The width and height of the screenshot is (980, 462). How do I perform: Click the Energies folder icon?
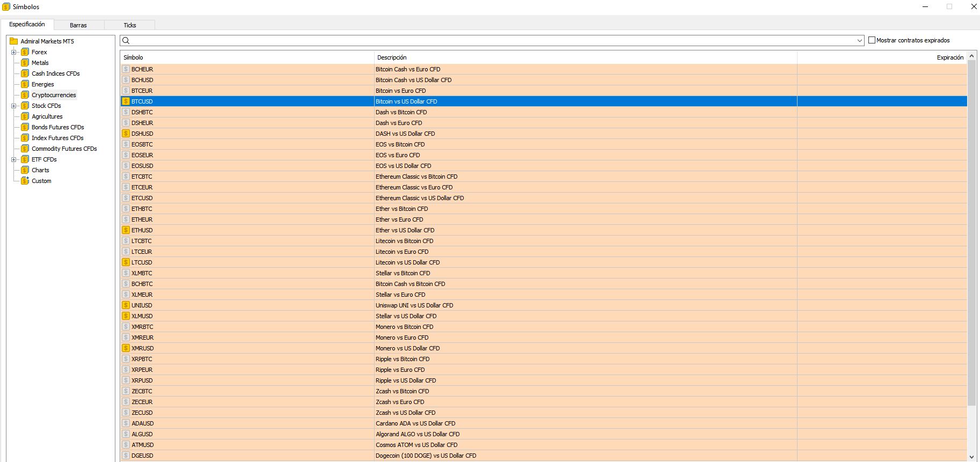pos(25,84)
